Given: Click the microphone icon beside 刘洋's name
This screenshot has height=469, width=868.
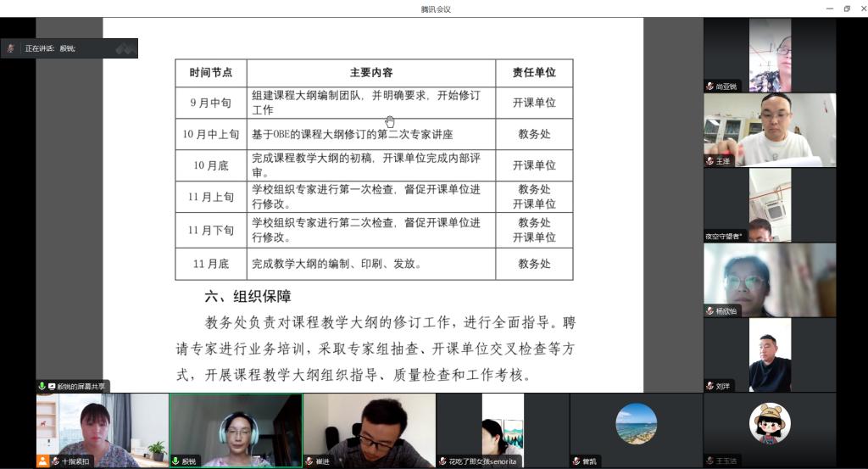Looking at the screenshot, I should pyautogui.click(x=709, y=386).
